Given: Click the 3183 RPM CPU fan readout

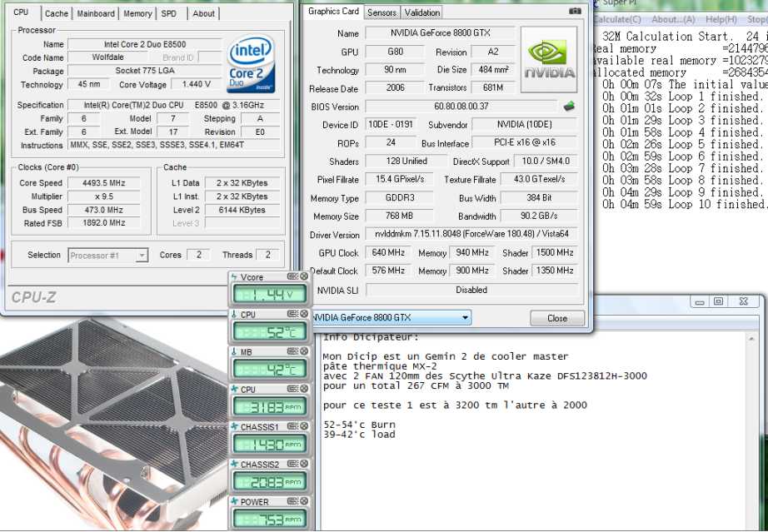Looking at the screenshot, I should (x=270, y=406).
